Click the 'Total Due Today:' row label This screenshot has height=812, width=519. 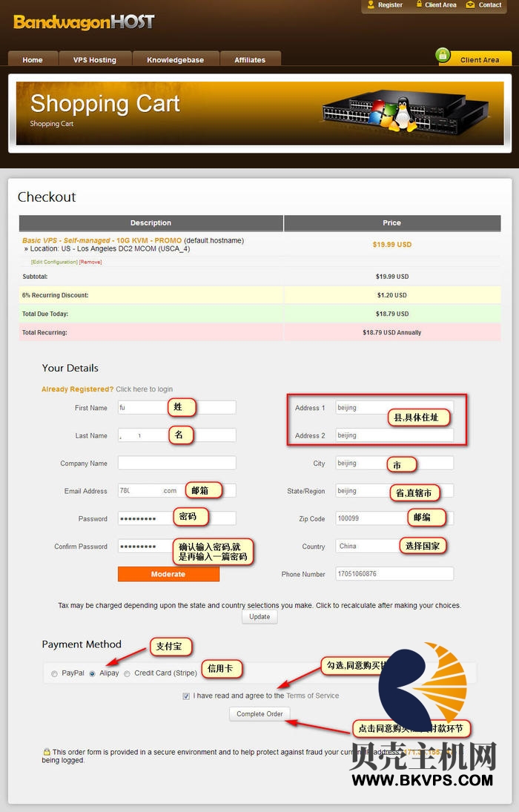[45, 314]
